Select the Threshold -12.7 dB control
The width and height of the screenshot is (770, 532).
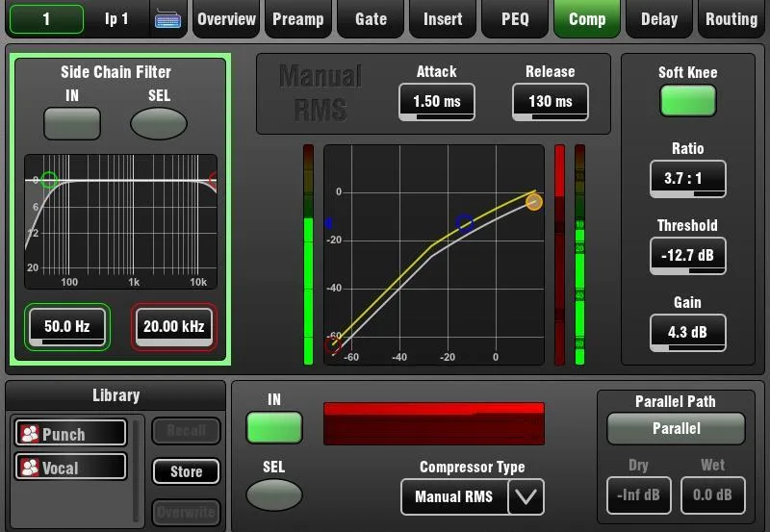pyautogui.click(x=687, y=256)
